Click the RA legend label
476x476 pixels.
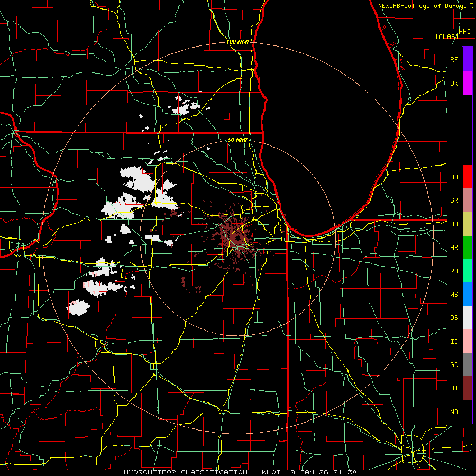click(454, 271)
